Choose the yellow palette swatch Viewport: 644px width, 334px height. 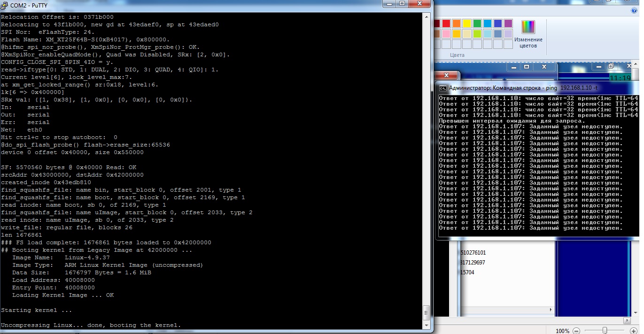467,23
